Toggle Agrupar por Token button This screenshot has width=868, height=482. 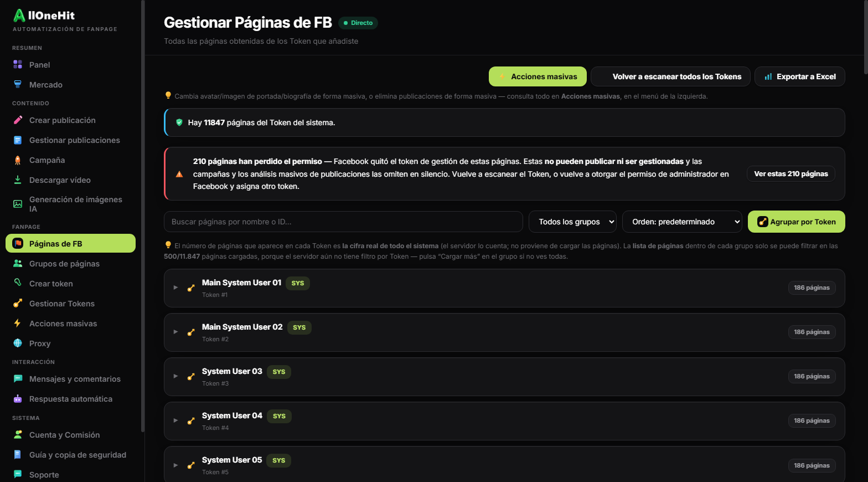click(797, 222)
